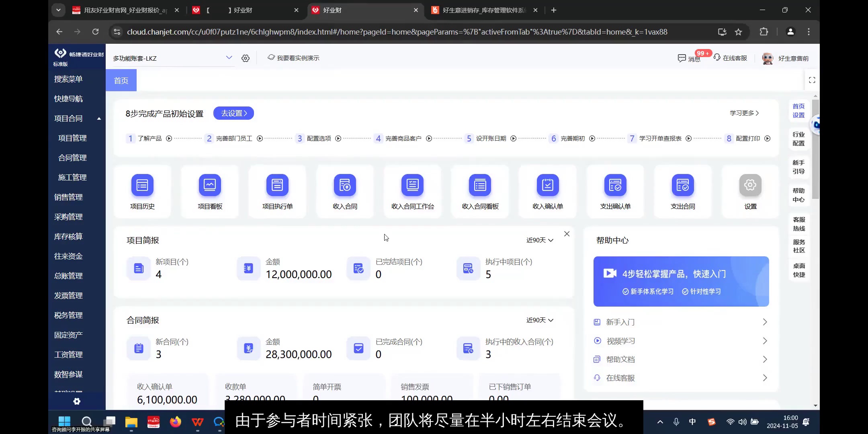Image resolution: width=868 pixels, height=434 pixels.
Task: Open the 支出确认单 icon
Action: click(616, 185)
